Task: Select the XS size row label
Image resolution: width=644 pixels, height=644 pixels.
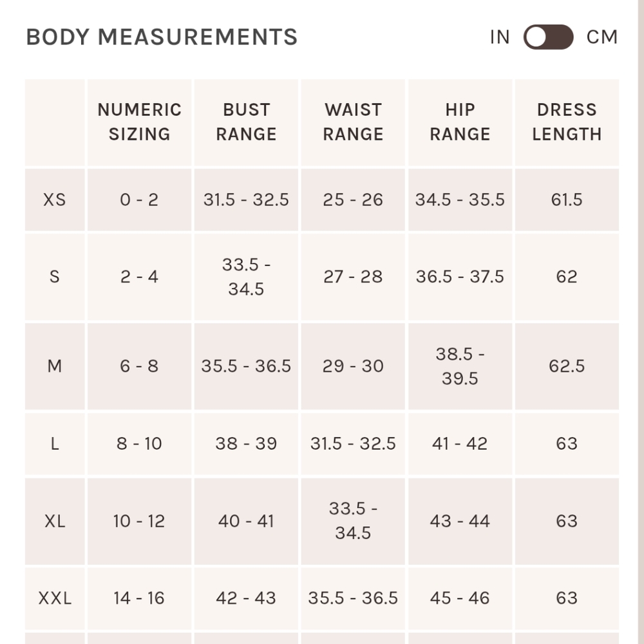Action: pos(55,200)
